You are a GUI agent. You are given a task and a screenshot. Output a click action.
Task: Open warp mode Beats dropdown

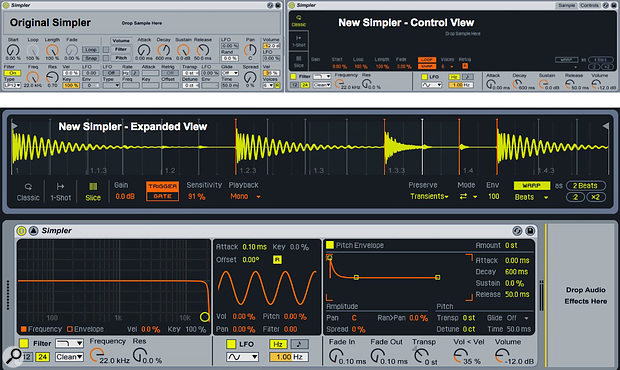[x=531, y=197]
